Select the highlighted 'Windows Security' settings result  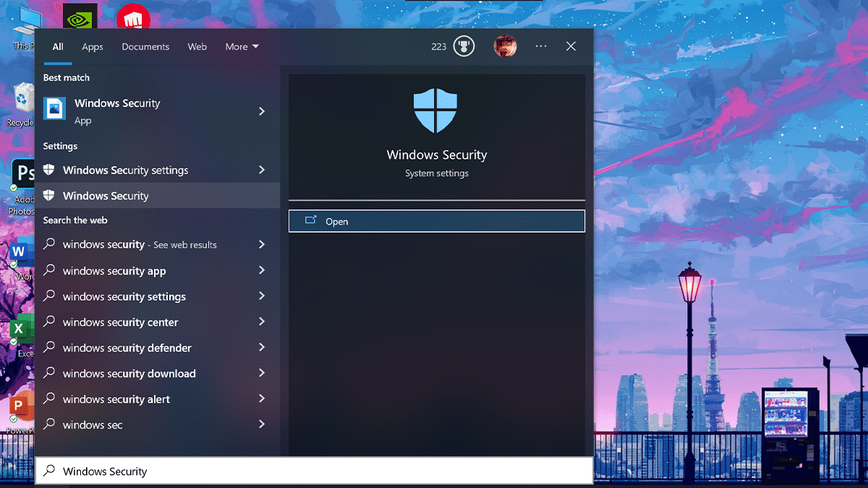click(x=157, y=196)
